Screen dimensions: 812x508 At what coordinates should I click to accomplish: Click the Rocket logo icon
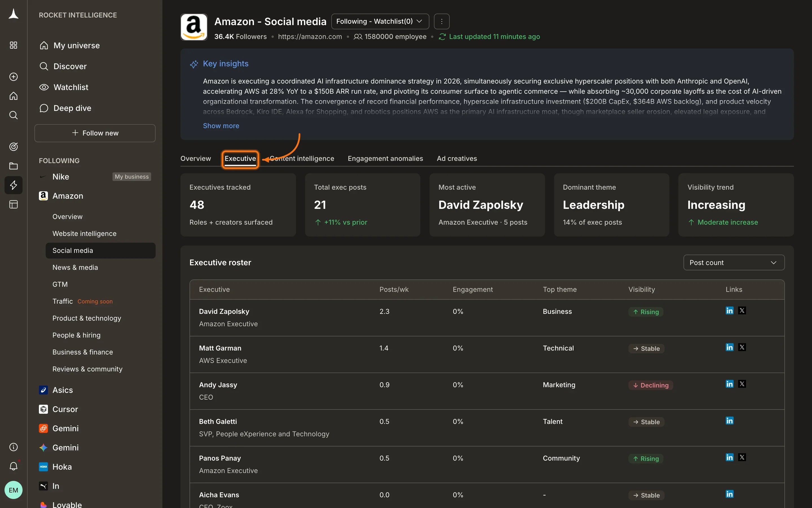coord(14,14)
